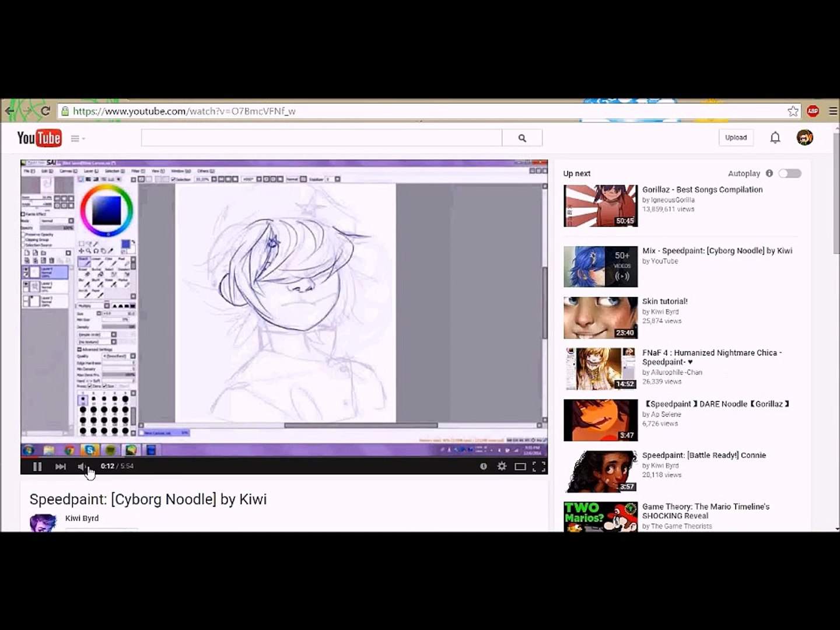The height and width of the screenshot is (630, 840).
Task: Open the Gorillaz - Best Songs Compilation thumbnail
Action: (x=600, y=206)
